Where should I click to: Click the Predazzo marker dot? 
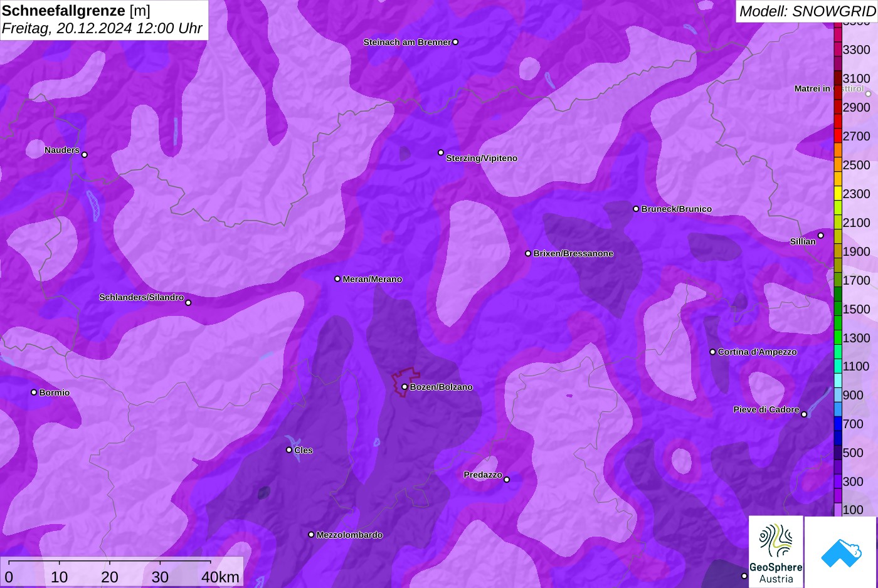tap(507, 480)
